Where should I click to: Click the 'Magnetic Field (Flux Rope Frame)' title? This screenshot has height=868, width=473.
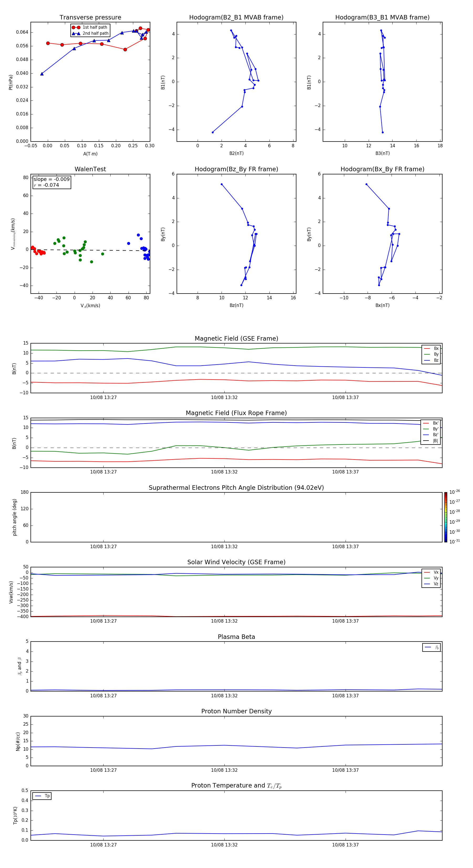click(236, 413)
